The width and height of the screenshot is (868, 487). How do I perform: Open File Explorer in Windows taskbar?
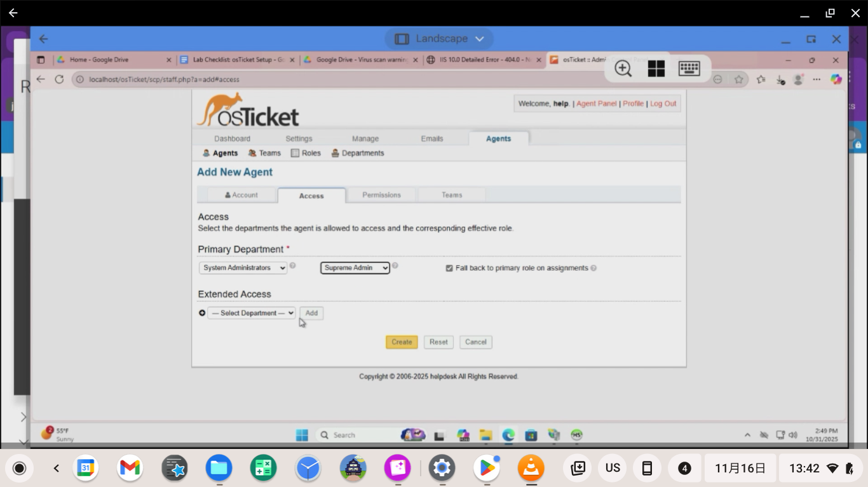coord(486,435)
